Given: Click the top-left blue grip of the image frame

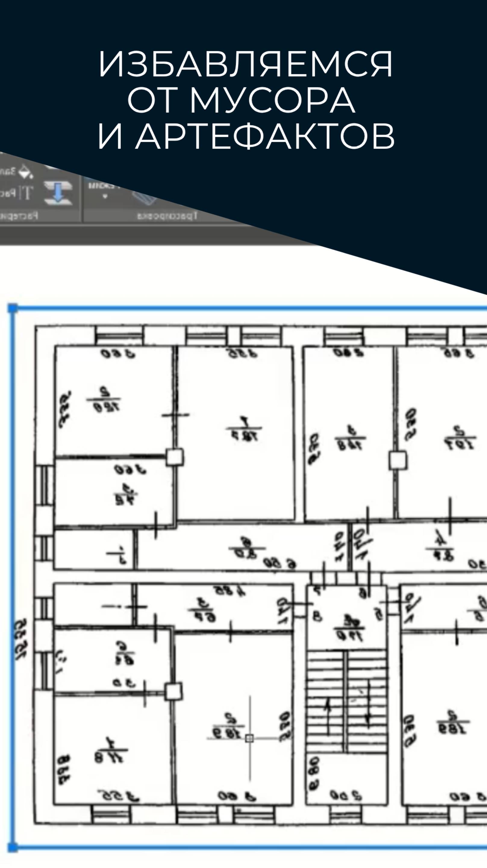Looking at the screenshot, I should [x=12, y=308].
